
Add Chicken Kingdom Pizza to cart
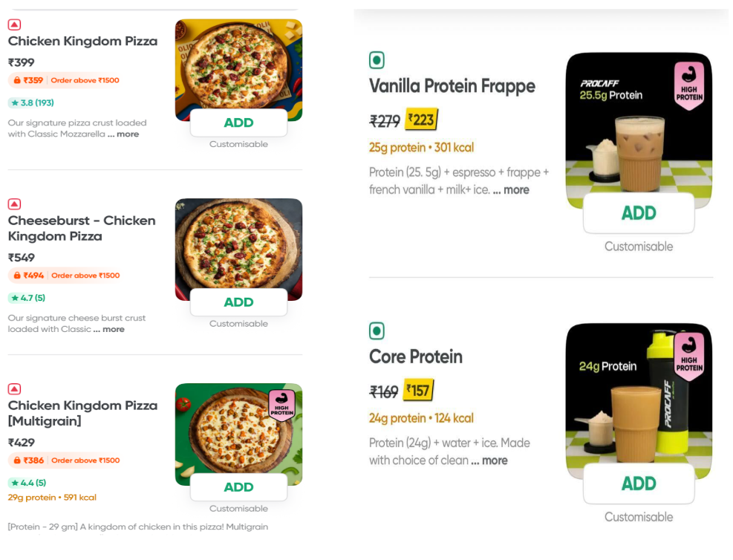[238, 123]
